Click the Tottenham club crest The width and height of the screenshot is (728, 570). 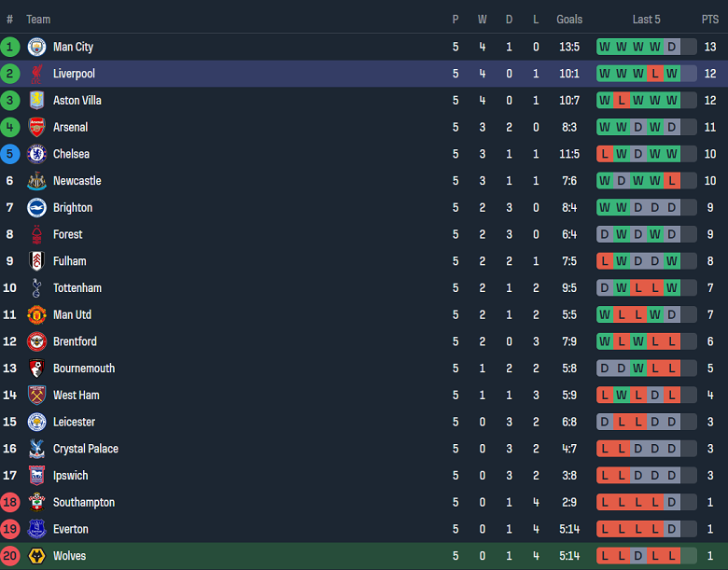tap(36, 288)
